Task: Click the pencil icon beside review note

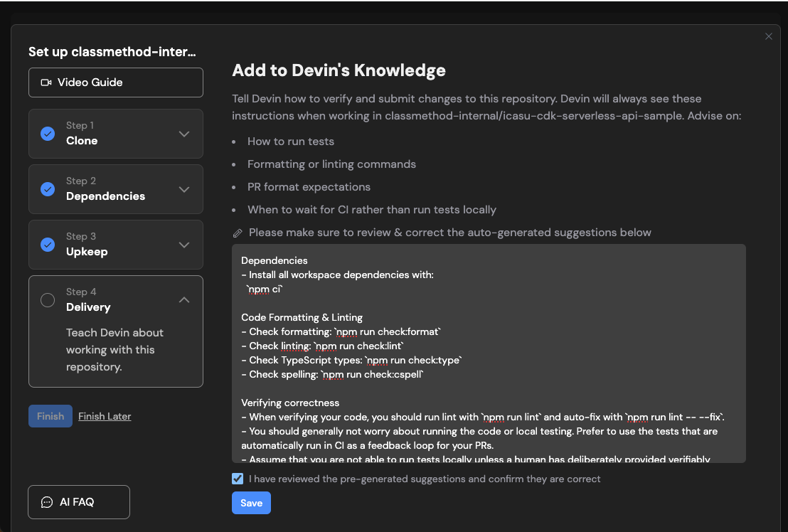Action: coord(238,233)
